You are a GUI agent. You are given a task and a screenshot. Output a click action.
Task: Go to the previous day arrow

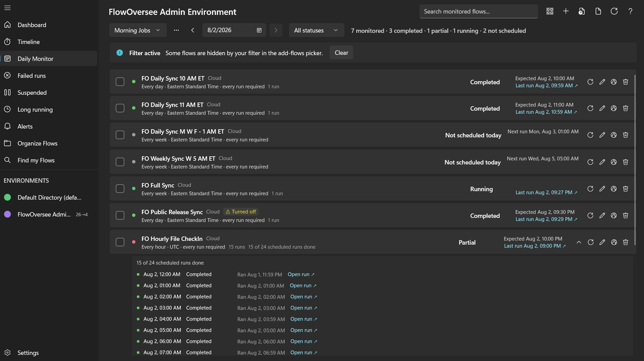click(x=193, y=30)
